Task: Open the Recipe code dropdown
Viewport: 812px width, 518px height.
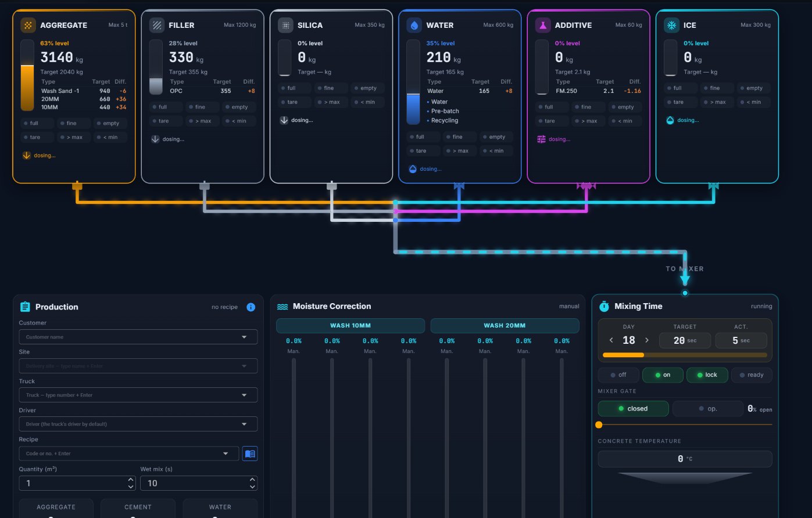Action: coord(128,454)
